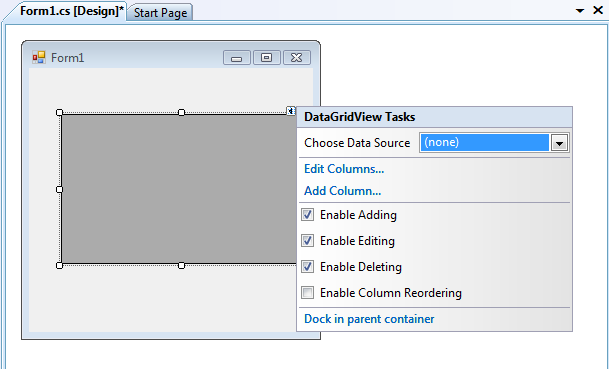This screenshot has width=609, height=369.
Task: Disable the Enable Deleting checkbox
Action: [308, 267]
